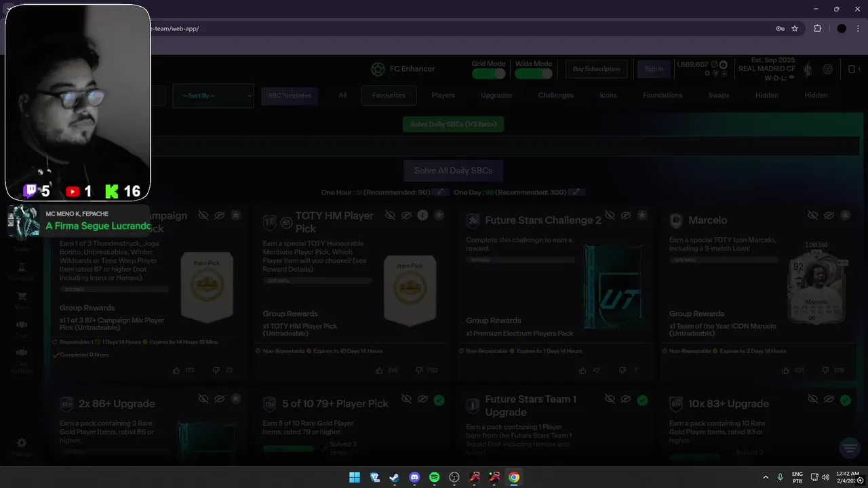Switch to the All tab

pos(342,96)
